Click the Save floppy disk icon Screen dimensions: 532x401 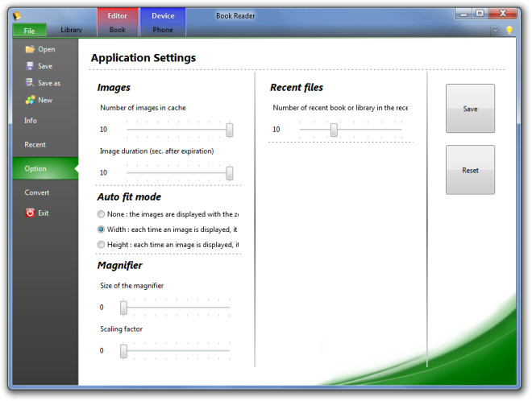30,66
